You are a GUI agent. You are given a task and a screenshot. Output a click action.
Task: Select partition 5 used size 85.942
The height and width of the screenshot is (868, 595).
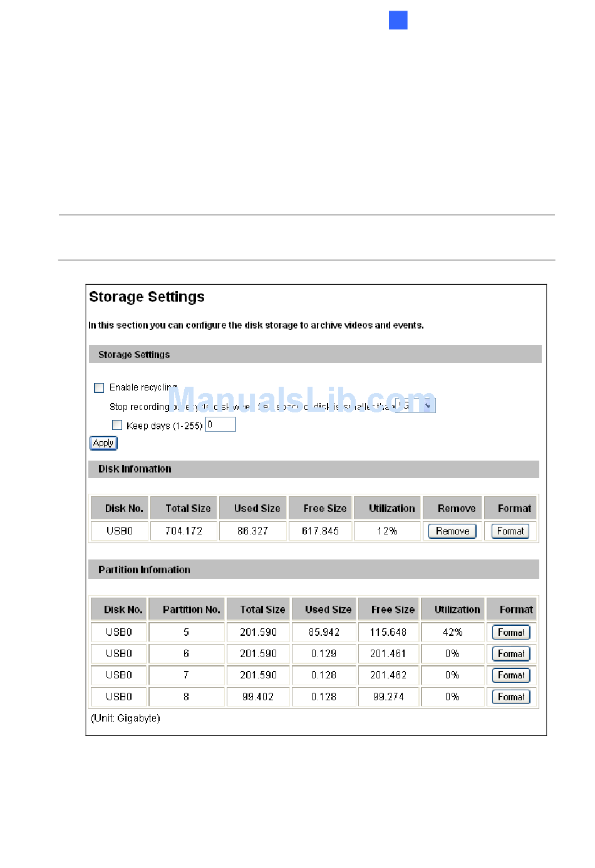(x=324, y=632)
